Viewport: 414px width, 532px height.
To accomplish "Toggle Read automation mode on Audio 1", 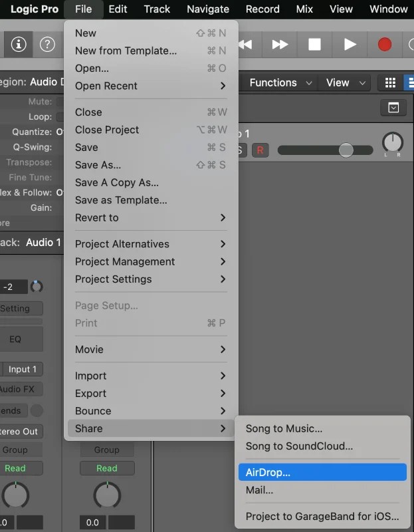I will click(15, 468).
